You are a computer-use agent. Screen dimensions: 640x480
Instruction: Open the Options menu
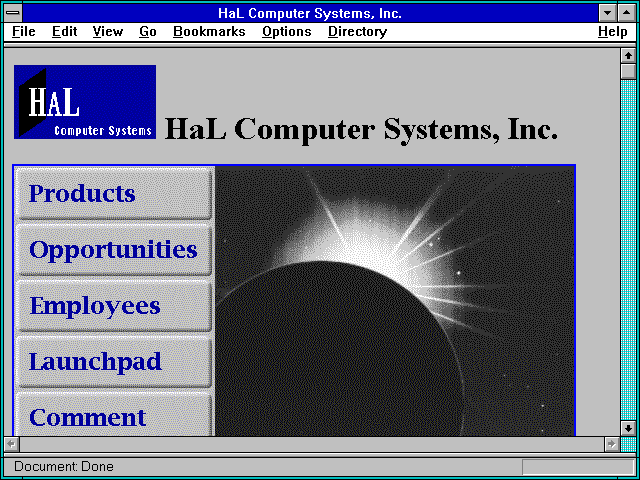coord(287,32)
